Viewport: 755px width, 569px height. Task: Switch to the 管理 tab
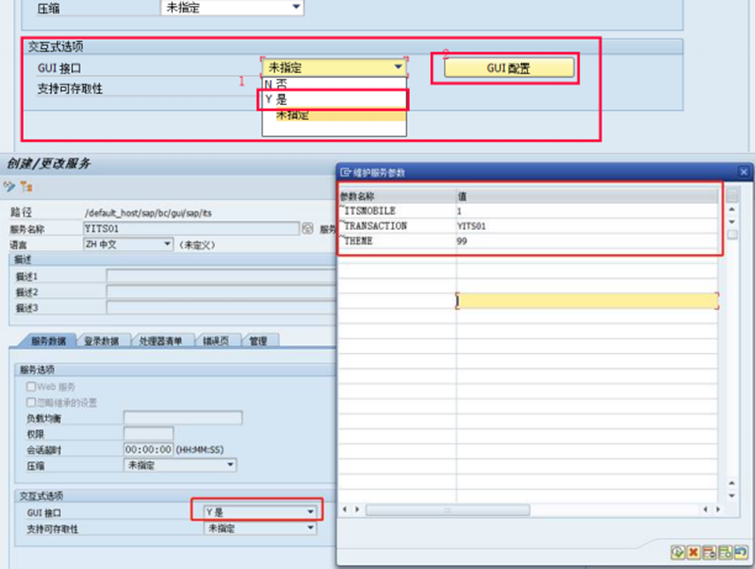coord(258,341)
